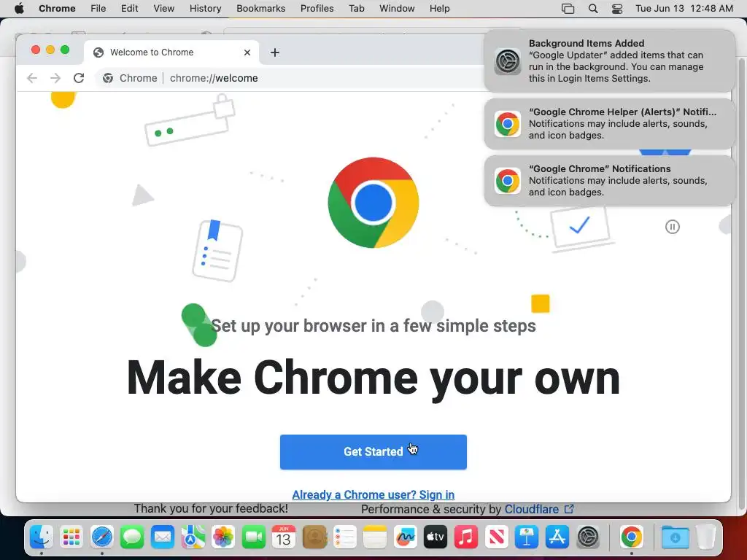
Task: Open the Apple menu
Action: point(19,8)
